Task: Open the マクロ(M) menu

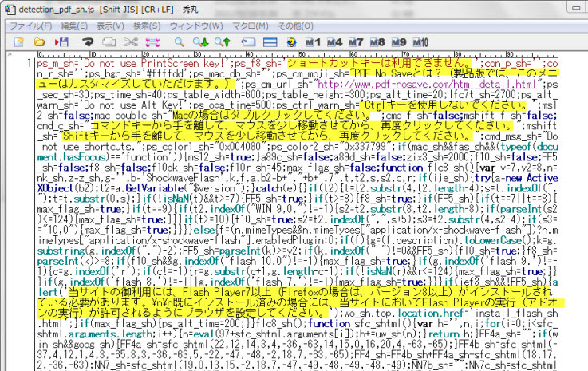Action: pyautogui.click(x=251, y=26)
